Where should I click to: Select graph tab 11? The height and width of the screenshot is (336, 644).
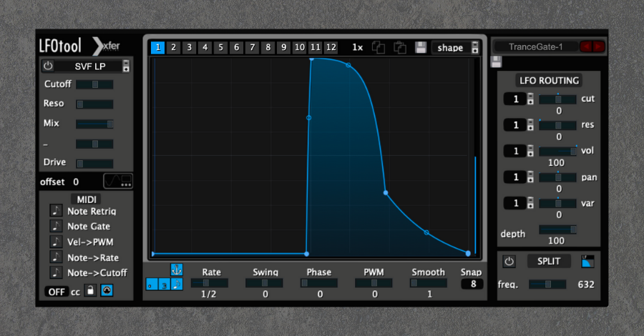[316, 48]
